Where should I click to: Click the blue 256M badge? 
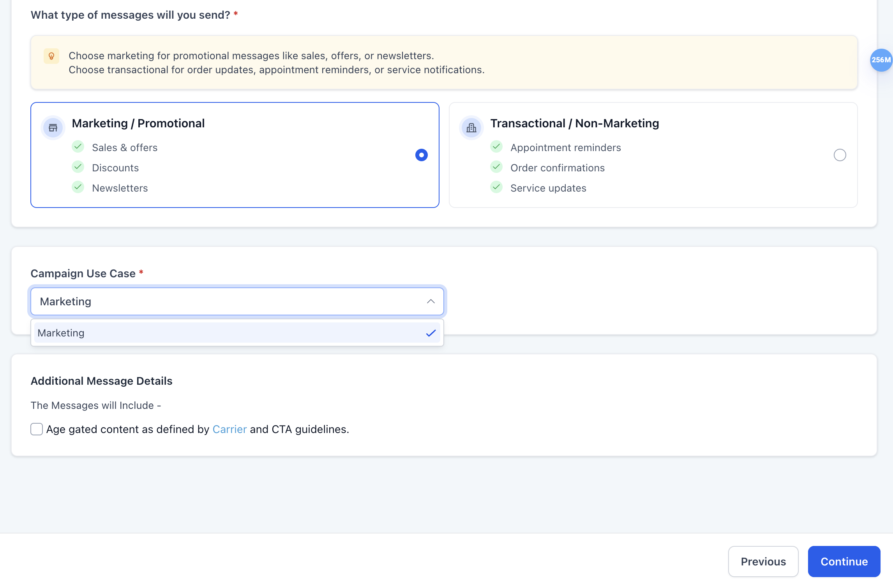click(x=881, y=60)
